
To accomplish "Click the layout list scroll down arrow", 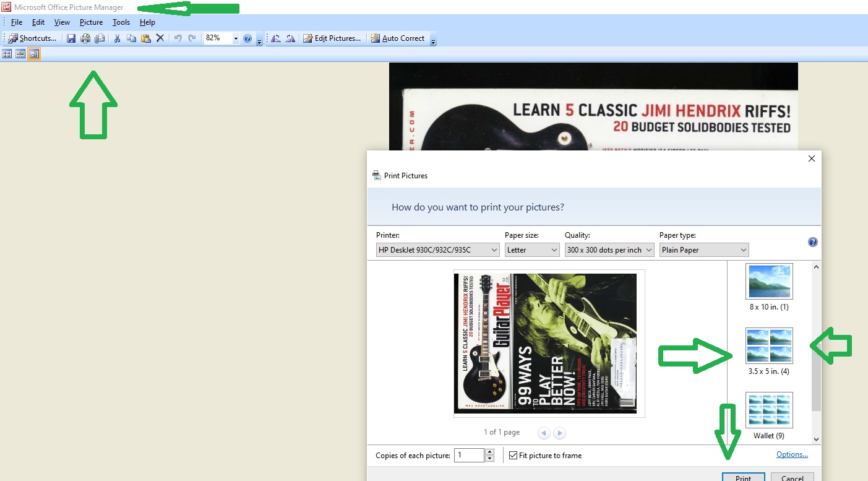I will [816, 439].
